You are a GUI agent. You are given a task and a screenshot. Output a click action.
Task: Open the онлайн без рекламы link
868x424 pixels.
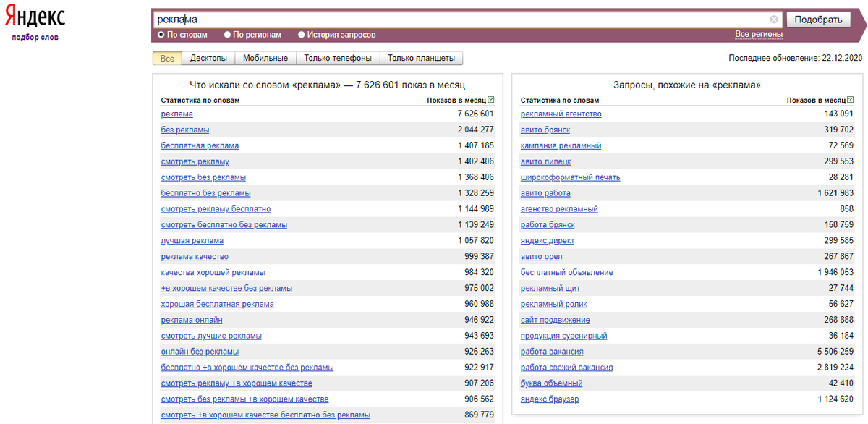point(200,352)
